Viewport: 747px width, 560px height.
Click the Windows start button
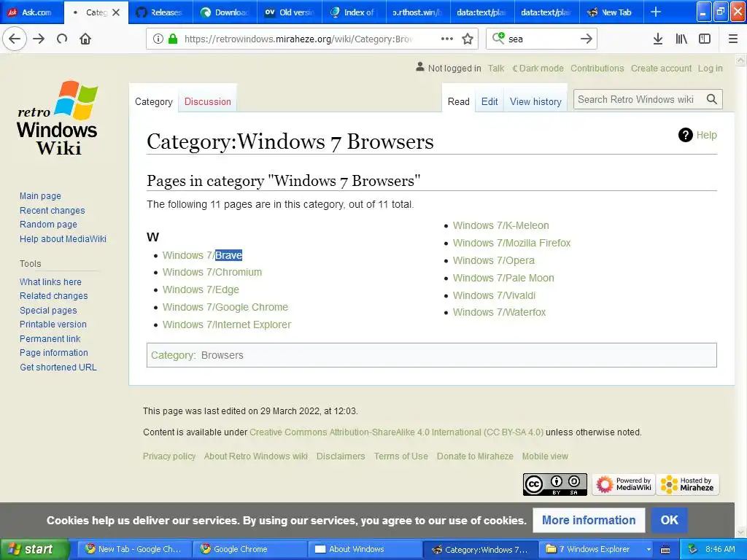coord(34,549)
